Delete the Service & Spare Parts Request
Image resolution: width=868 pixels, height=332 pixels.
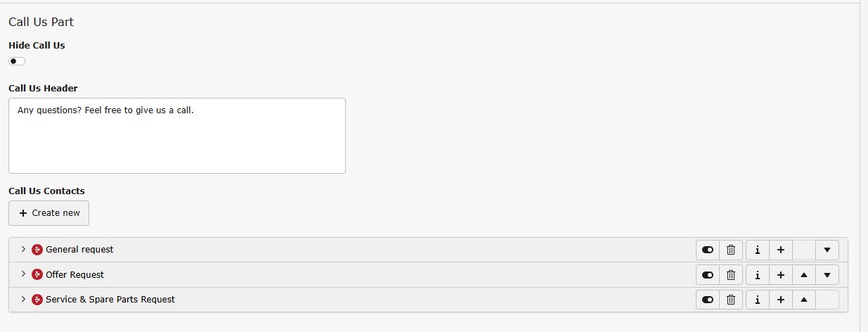tap(731, 300)
